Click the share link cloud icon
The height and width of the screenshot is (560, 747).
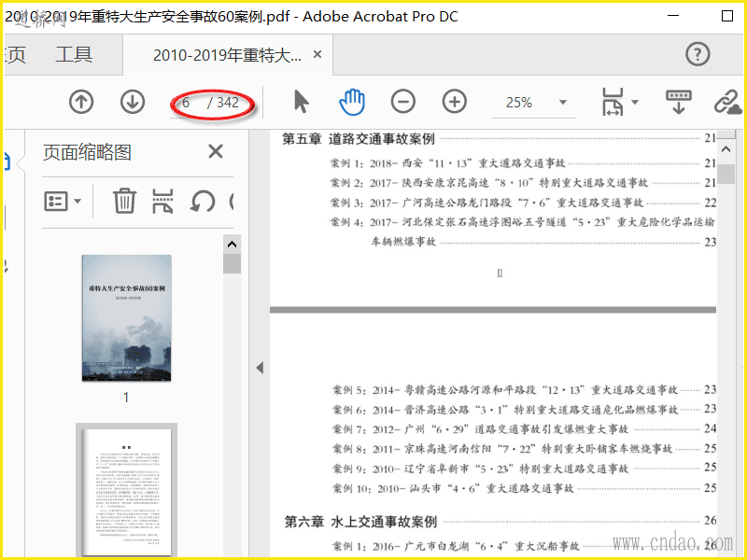728,102
